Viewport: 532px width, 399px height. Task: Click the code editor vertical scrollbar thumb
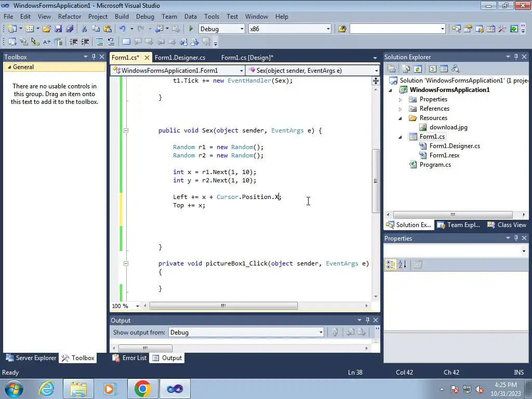pyautogui.click(x=376, y=181)
